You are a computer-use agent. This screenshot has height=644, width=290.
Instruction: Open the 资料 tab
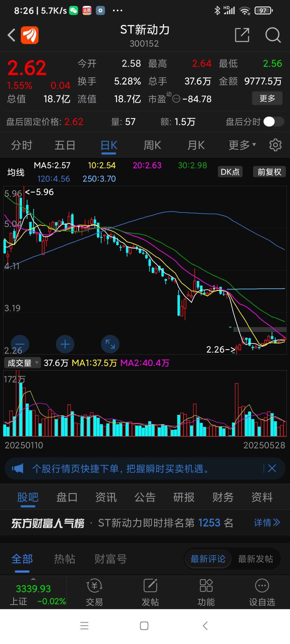point(262,497)
